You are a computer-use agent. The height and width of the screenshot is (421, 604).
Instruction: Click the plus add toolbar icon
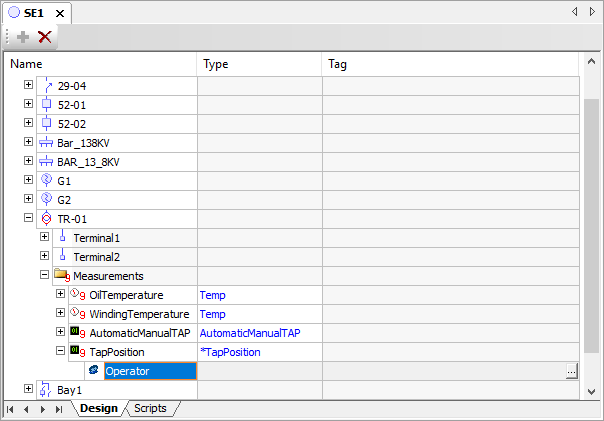click(x=23, y=37)
